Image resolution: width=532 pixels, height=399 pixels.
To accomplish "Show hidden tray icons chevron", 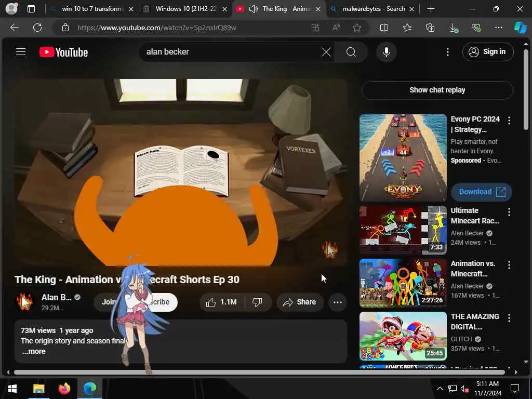I will 440,389.
